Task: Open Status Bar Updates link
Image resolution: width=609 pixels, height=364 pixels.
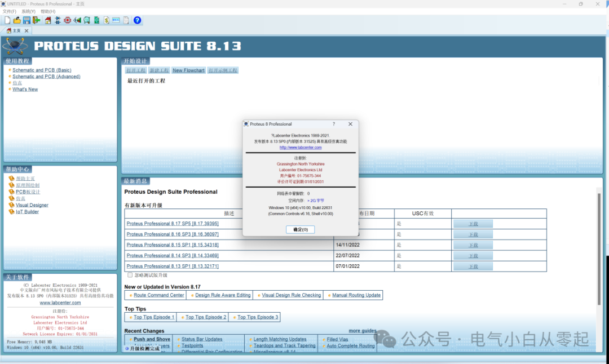Action: [202, 339]
